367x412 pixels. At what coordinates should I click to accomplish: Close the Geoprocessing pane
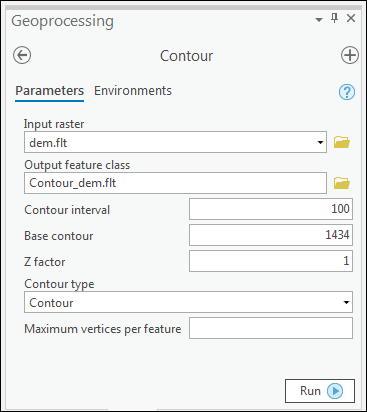pyautogui.click(x=351, y=18)
